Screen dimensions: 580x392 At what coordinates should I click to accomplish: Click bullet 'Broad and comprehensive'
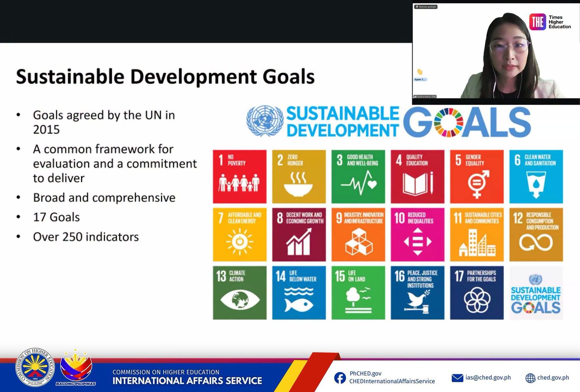(104, 198)
